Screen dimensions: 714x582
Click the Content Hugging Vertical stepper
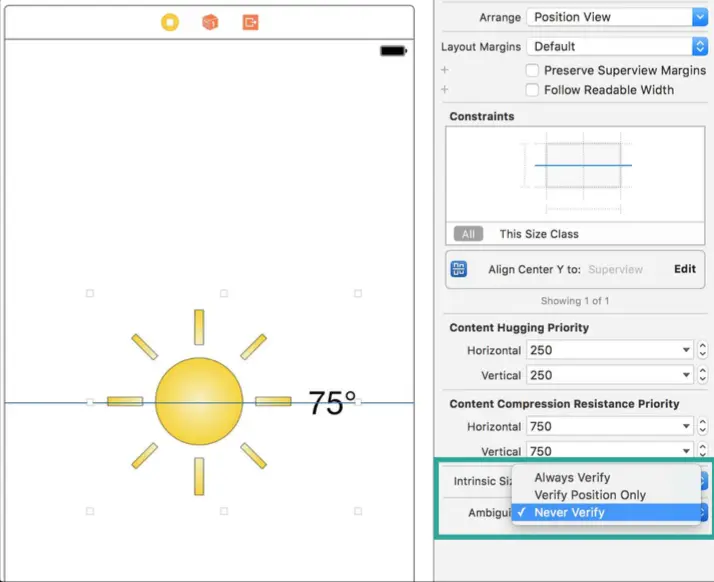click(x=703, y=375)
